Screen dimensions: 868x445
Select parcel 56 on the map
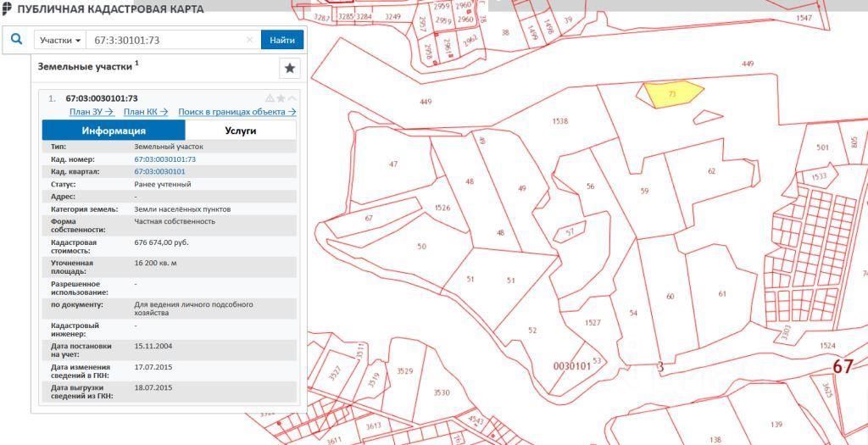[590, 186]
